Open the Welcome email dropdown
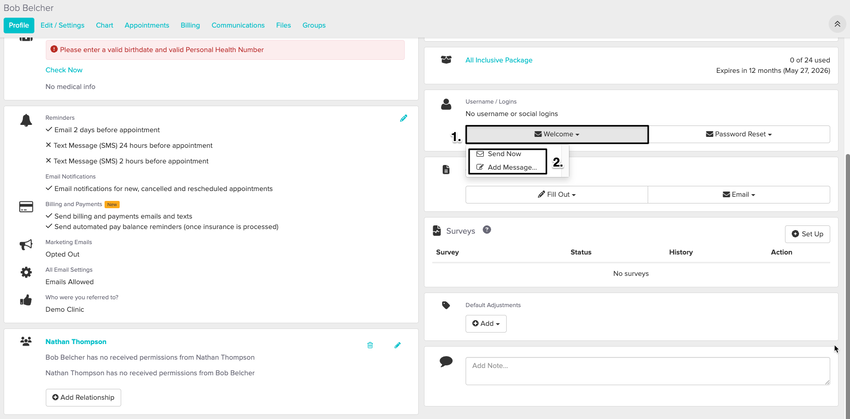 557,134
